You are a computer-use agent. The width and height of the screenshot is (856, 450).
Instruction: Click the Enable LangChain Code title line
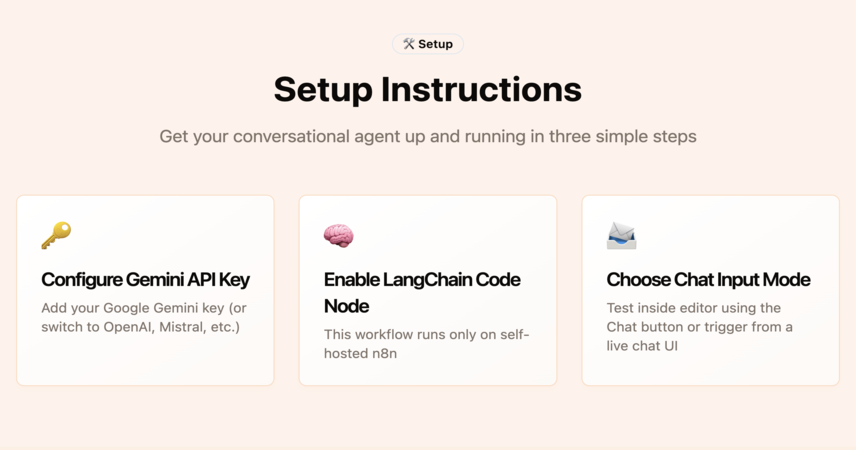coord(422,280)
